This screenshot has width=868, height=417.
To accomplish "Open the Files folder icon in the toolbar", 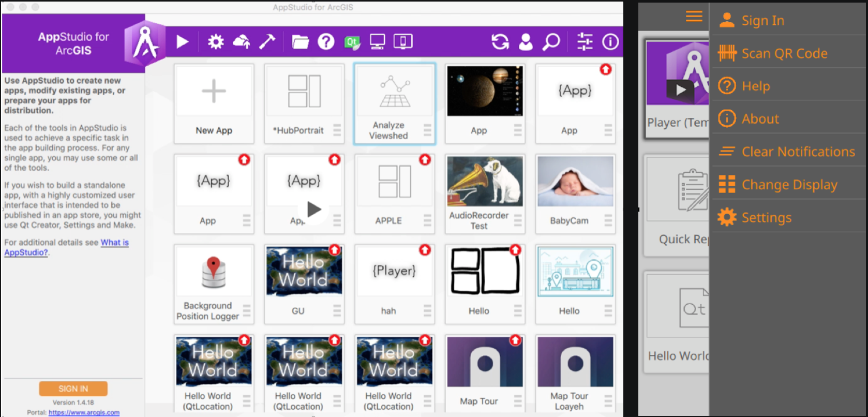I will click(300, 41).
